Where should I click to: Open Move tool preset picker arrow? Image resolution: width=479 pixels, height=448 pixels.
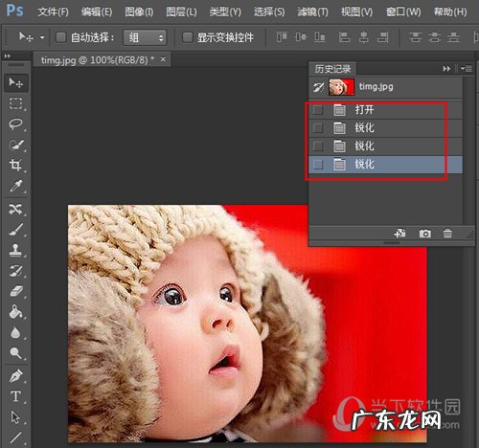pyautogui.click(x=42, y=37)
